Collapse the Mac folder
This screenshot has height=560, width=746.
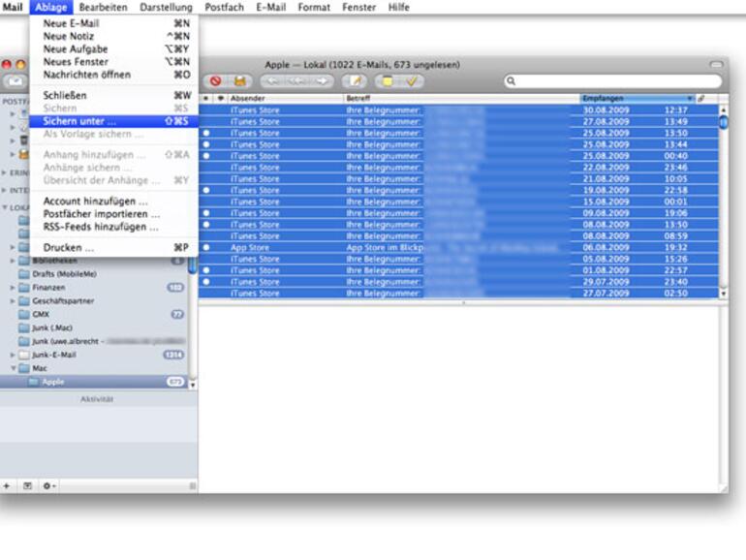click(13, 368)
